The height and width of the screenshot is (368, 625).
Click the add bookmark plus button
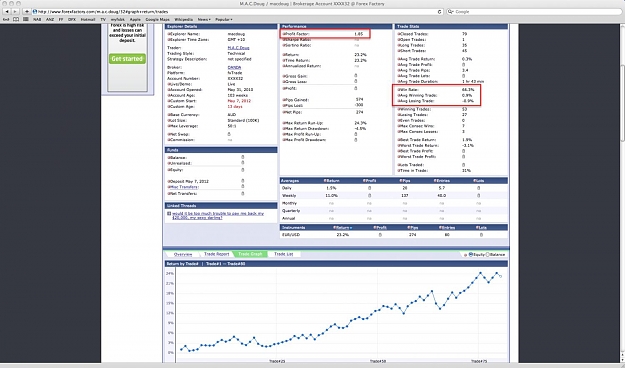(27, 12)
